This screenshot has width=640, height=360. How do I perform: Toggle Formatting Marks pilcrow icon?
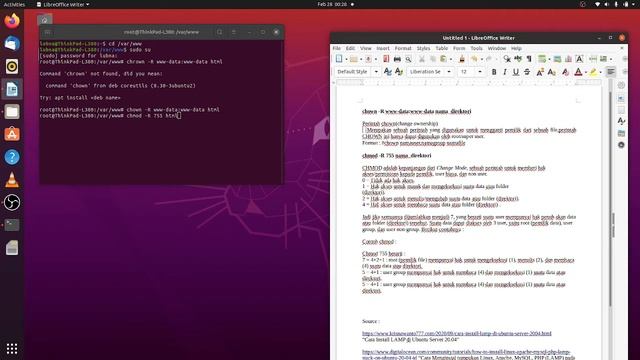click(x=529, y=59)
